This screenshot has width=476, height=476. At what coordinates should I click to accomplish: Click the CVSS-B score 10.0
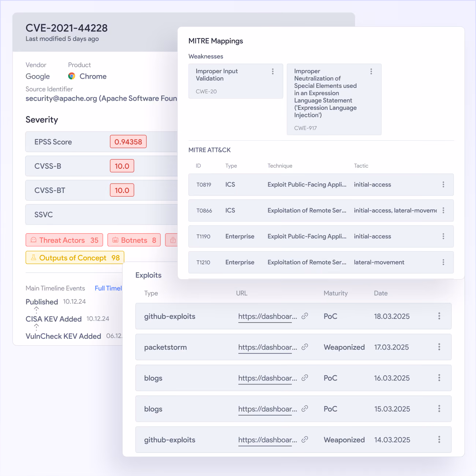pyautogui.click(x=122, y=166)
